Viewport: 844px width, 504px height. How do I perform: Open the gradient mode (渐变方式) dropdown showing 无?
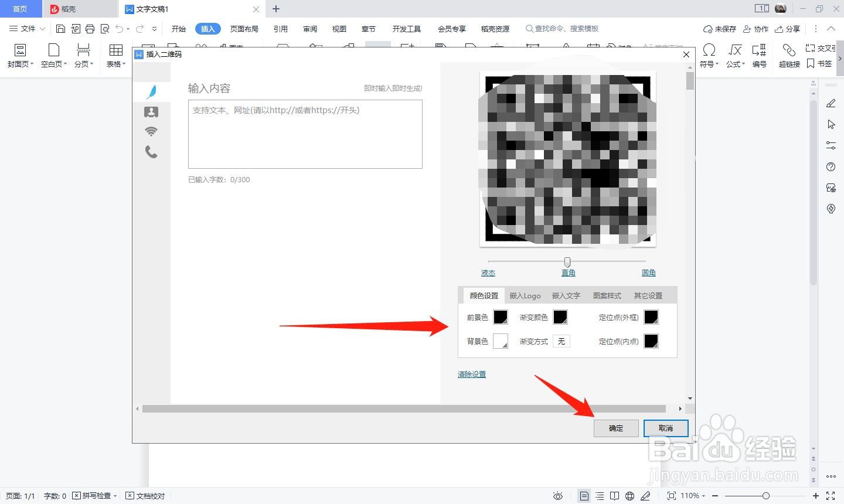coord(561,341)
